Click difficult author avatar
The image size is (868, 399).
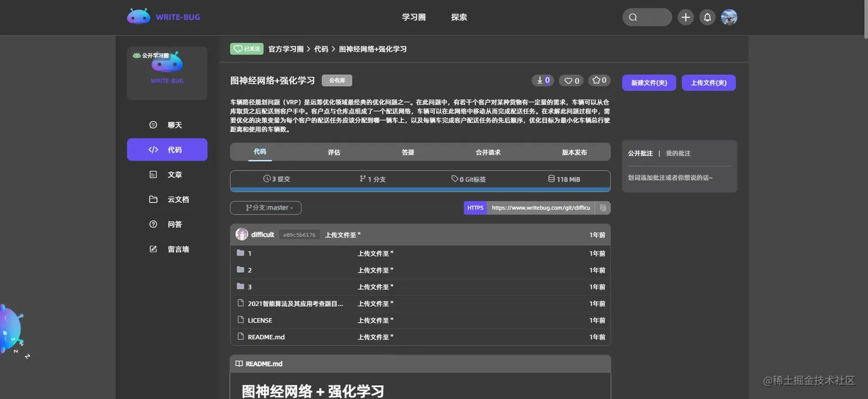pos(242,234)
